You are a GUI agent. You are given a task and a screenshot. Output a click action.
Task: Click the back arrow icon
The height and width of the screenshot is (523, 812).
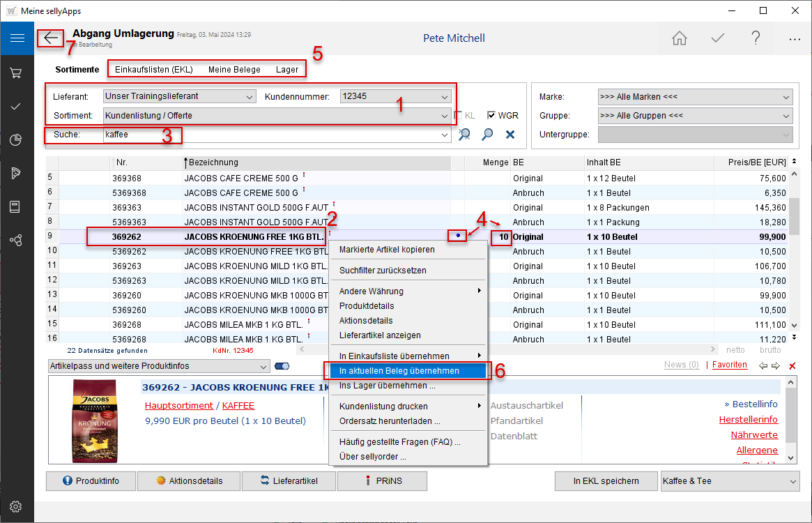click(51, 38)
